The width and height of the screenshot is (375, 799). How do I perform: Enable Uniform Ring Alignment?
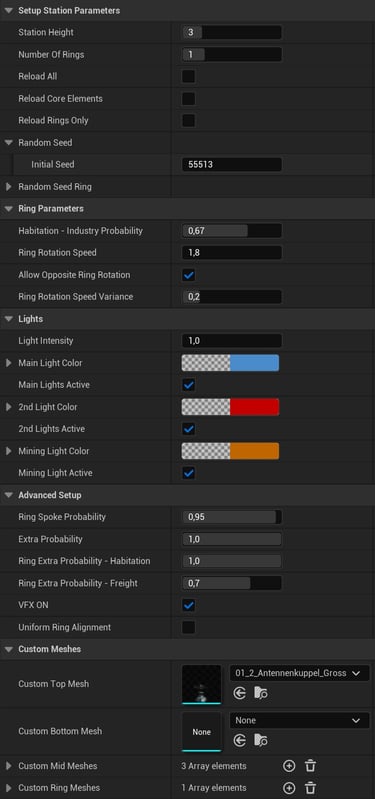click(x=189, y=627)
